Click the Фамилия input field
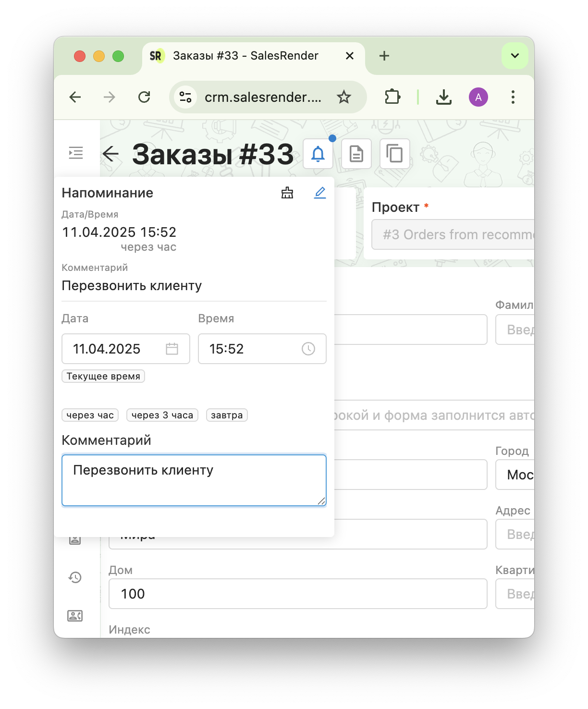Viewport: 588px width, 709px height. click(x=515, y=330)
